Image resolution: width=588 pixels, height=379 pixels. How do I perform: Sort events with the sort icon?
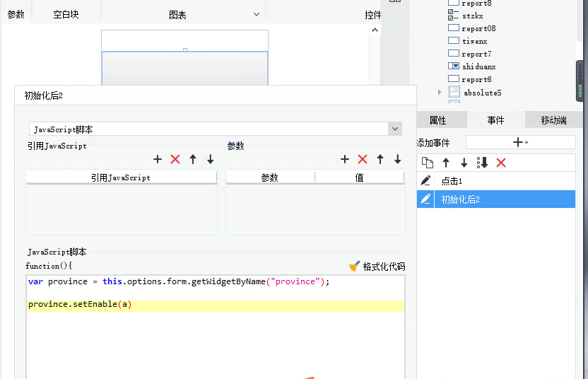[x=482, y=163]
